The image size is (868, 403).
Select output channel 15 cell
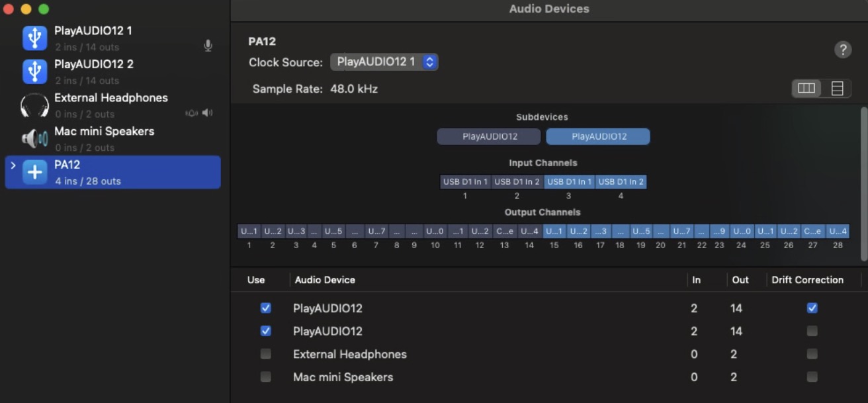pyautogui.click(x=554, y=231)
